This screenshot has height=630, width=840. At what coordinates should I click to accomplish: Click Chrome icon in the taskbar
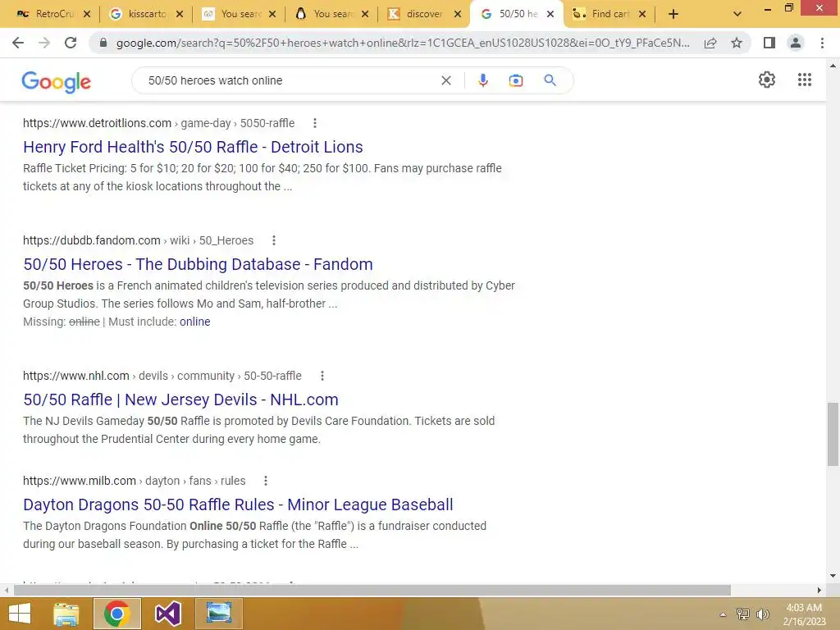point(116,614)
